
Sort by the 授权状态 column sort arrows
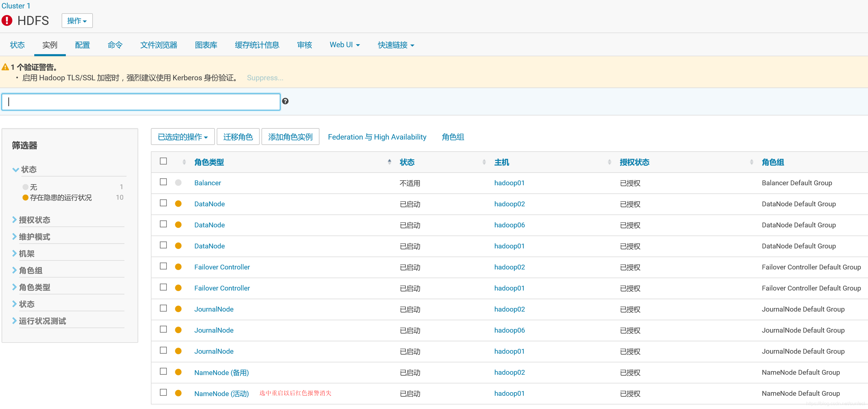[751, 162]
